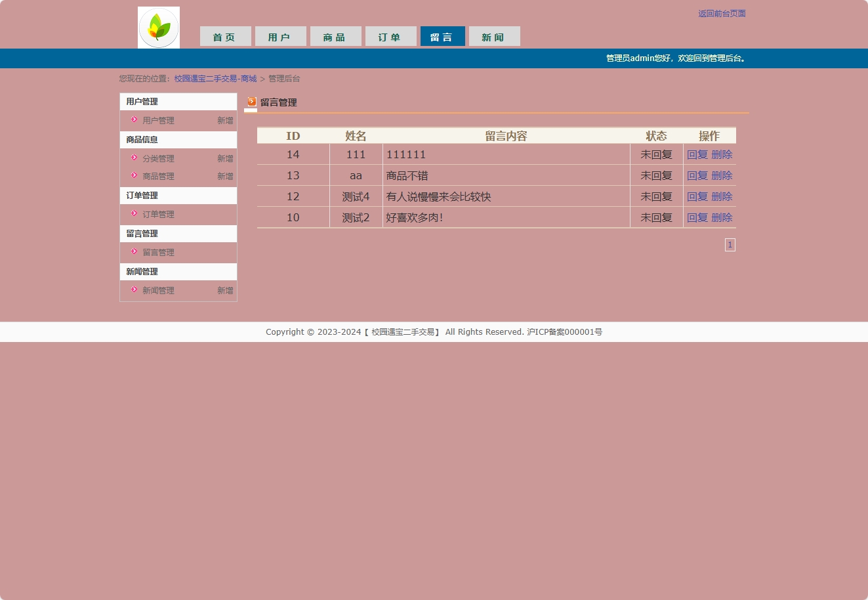Viewport: 868px width, 600px height.
Task: Reply to message ID 14 via 回复 link
Action: point(697,154)
